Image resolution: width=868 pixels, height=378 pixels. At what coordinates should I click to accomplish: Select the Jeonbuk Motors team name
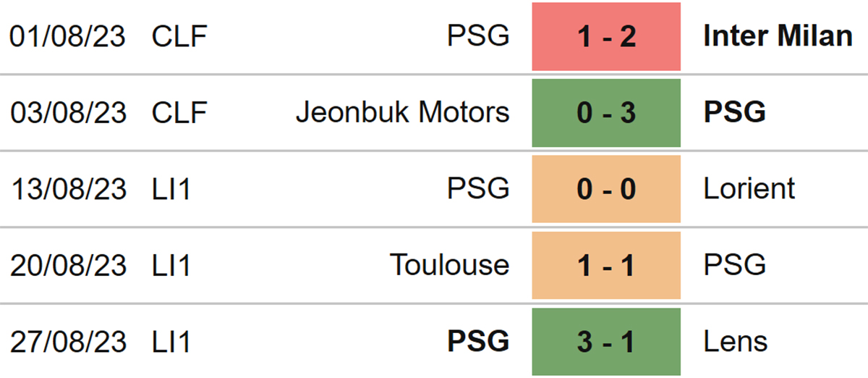tap(402, 112)
